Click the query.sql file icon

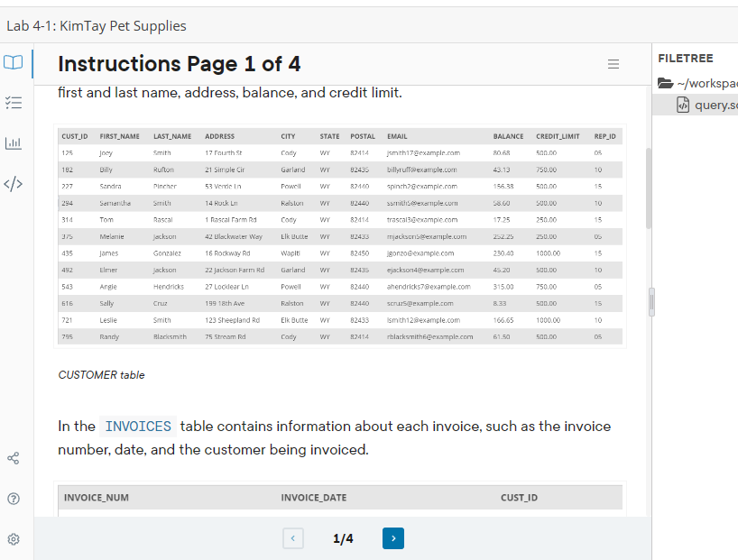[x=681, y=104]
